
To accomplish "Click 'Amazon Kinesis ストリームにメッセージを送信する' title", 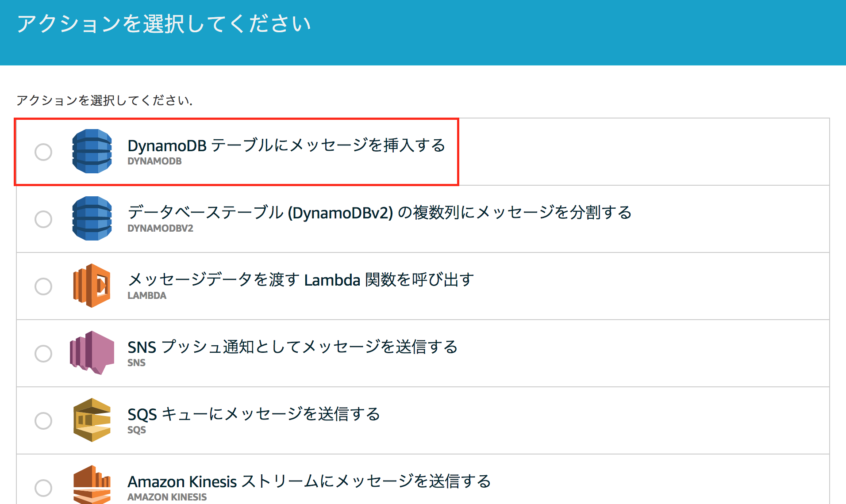I will 309,481.
